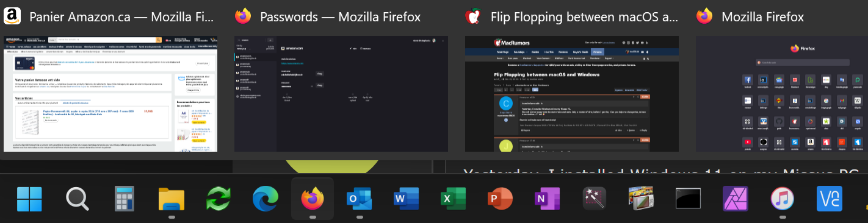Click Firefox logo beside Passwords title
Image resolution: width=868 pixels, height=223 pixels.
coord(243,16)
